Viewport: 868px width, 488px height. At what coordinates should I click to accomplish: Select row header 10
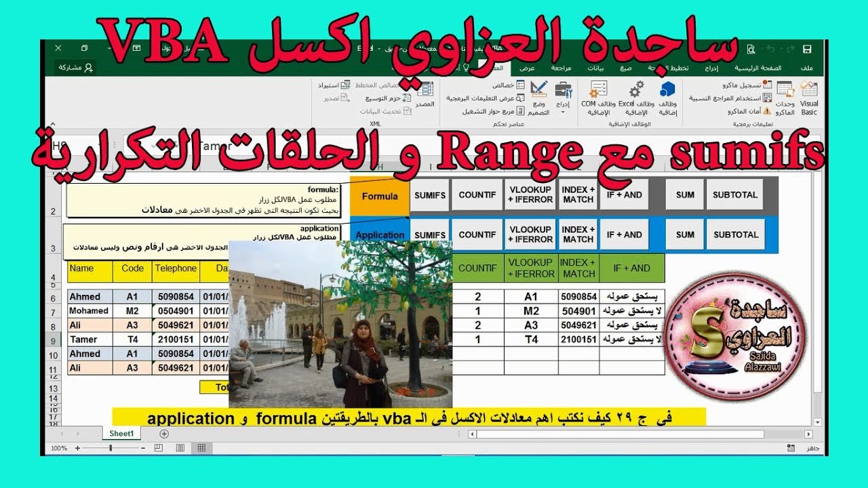[x=53, y=355]
